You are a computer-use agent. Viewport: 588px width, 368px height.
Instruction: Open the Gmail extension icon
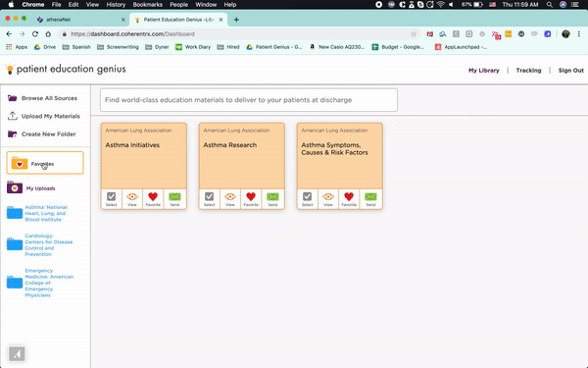430,33
